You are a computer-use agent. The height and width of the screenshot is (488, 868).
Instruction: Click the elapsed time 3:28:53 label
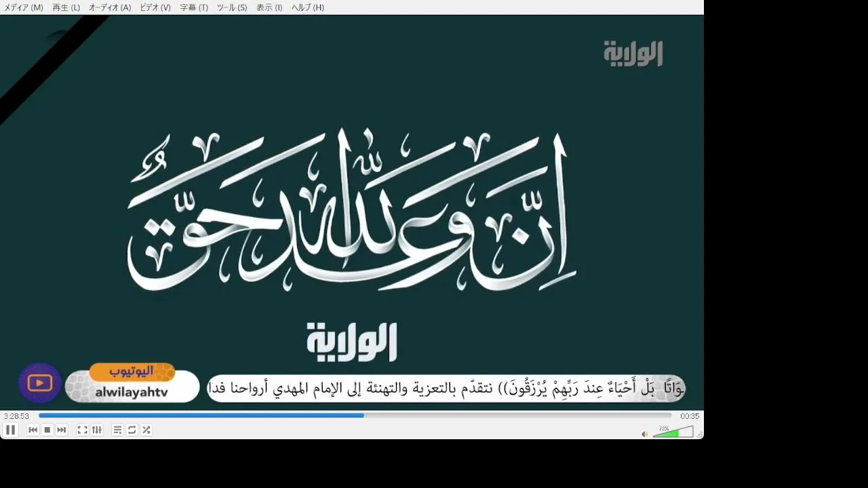click(x=16, y=416)
